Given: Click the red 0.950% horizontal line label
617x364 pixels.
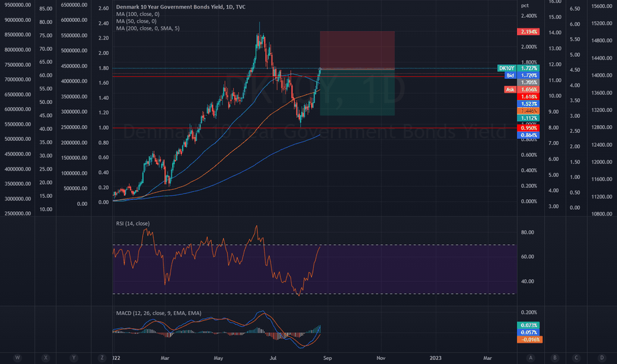Looking at the screenshot, I should tap(528, 128).
